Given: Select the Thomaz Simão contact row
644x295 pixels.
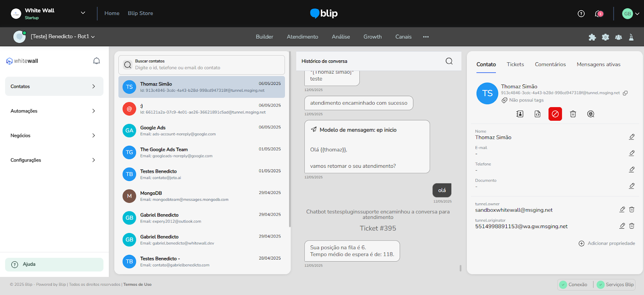Looking at the screenshot, I should [202, 87].
